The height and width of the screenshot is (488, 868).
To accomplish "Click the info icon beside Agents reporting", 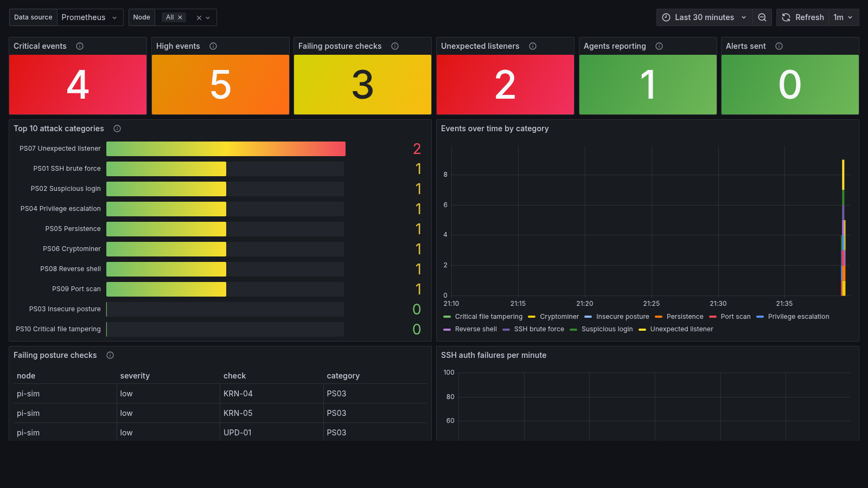I will (659, 46).
